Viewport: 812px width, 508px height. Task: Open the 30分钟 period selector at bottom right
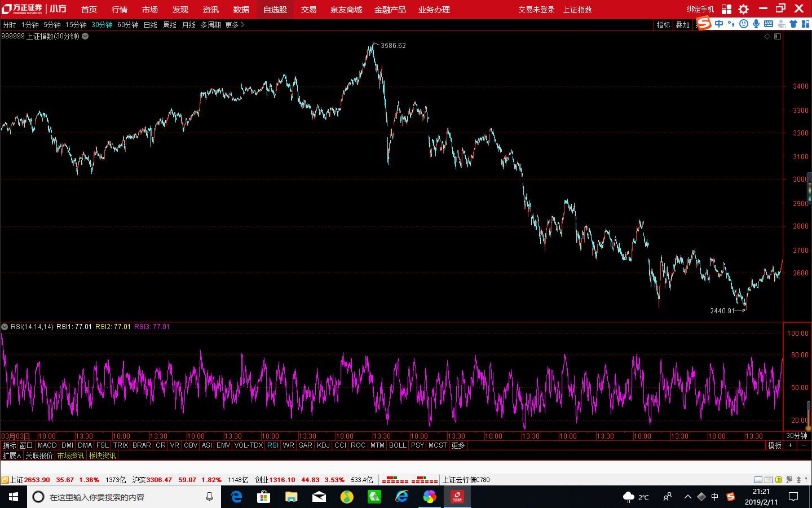pyautogui.click(x=797, y=436)
